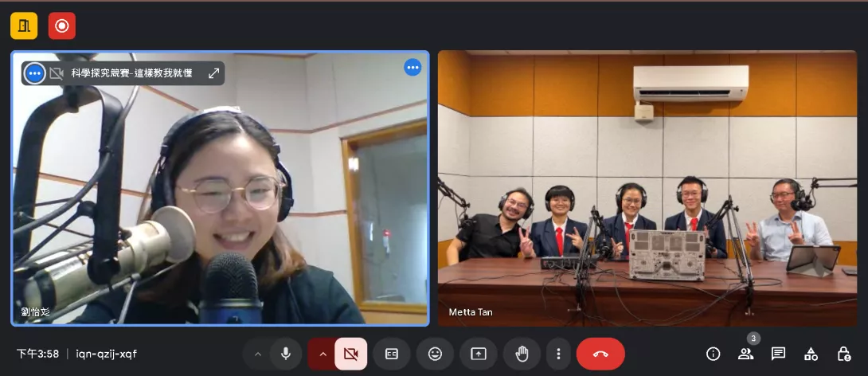
Task: Click the participant count badge showing 3
Action: pos(753,338)
